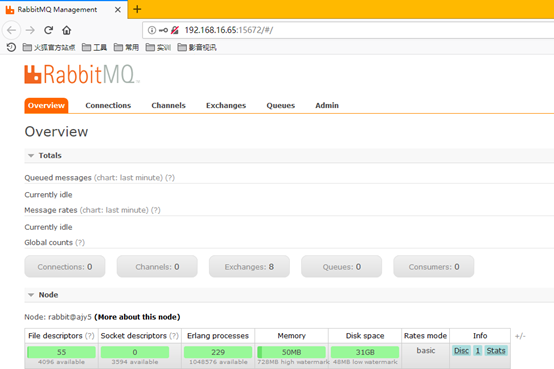Open the 常用 bookmark folder
The image size is (554, 369).
tap(126, 47)
